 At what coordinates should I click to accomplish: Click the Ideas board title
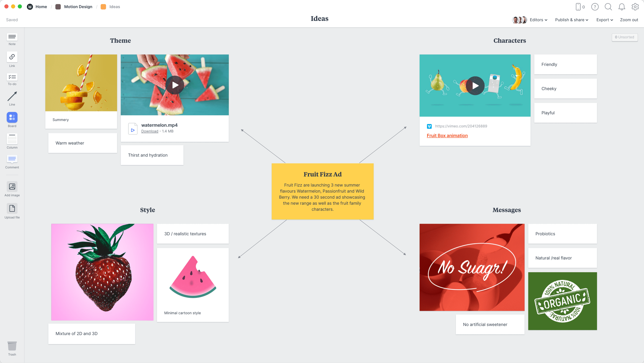pyautogui.click(x=320, y=19)
